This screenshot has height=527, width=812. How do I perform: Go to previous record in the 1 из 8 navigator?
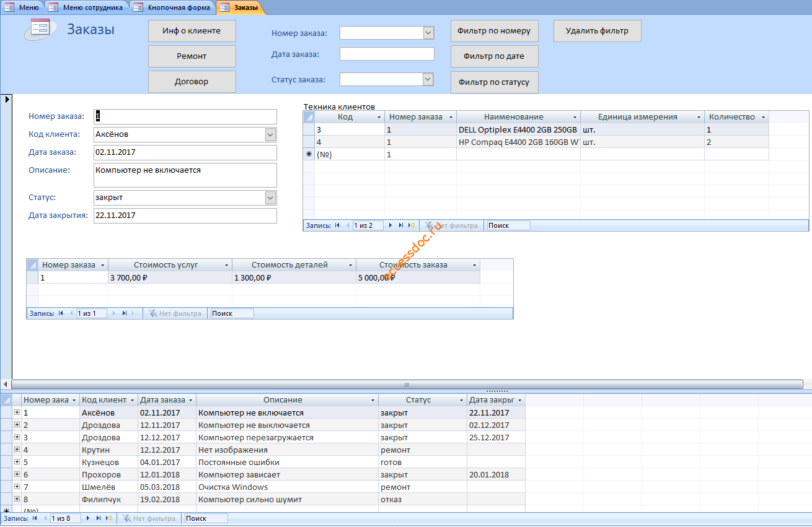click(x=45, y=518)
